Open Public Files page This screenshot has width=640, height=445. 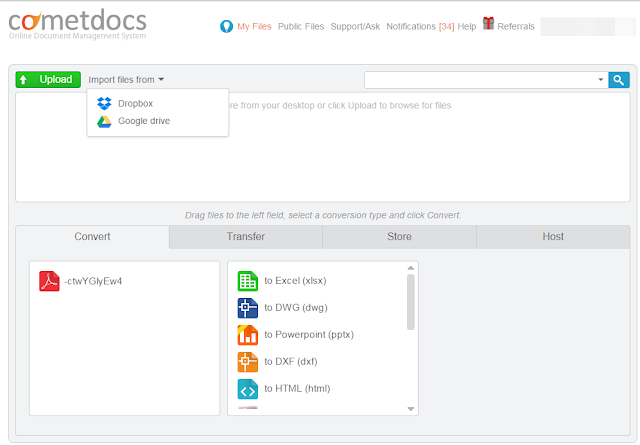tap(301, 27)
